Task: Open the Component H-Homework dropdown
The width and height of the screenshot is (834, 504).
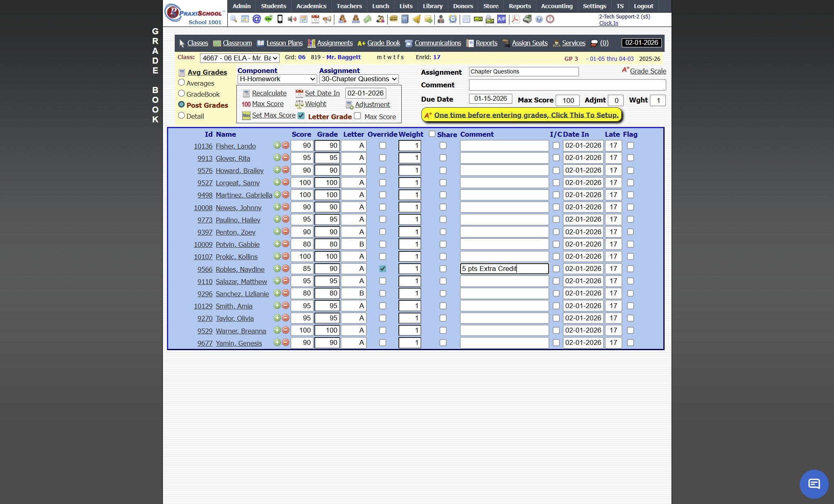Action: pos(277,79)
